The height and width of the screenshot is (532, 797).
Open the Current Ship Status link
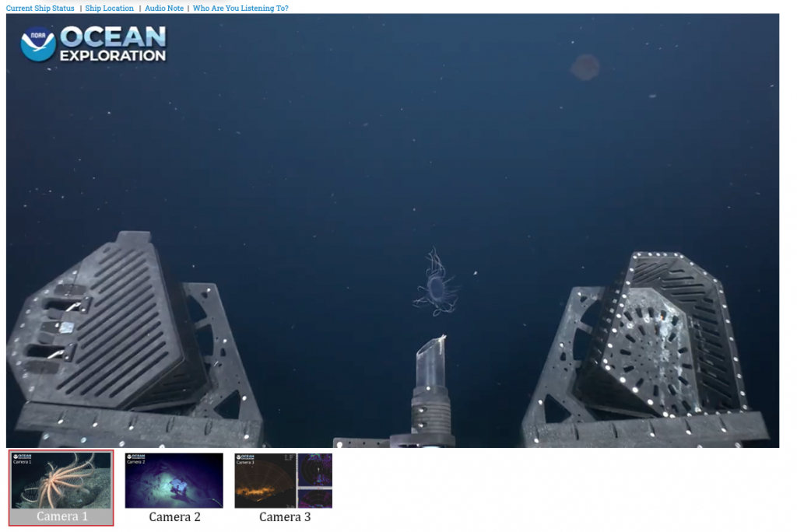point(40,8)
